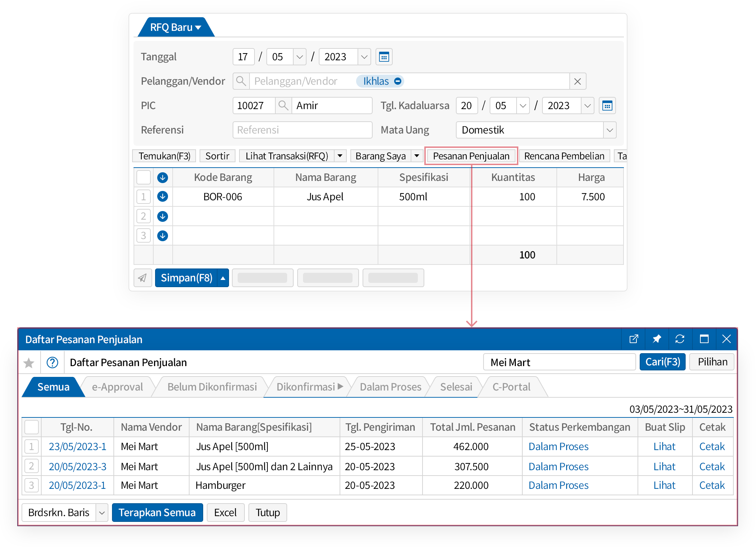Screen dimensions: 756x547
Task: Open the Simpan(F8) arrow menu
Action: click(x=223, y=278)
